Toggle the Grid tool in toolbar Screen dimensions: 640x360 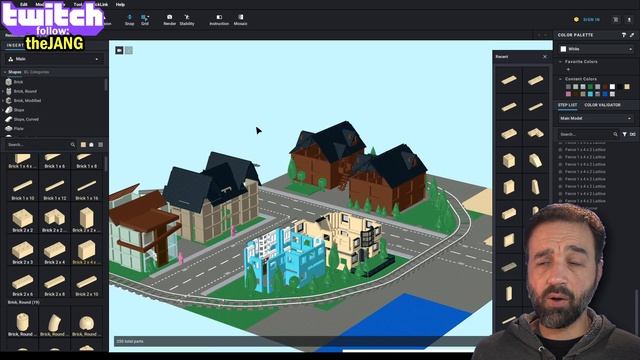pyautogui.click(x=145, y=20)
